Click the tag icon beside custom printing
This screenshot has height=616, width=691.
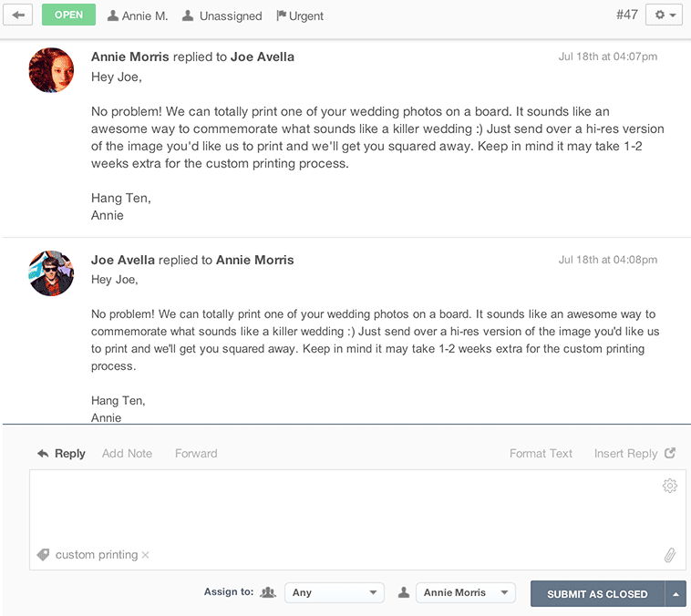(43, 555)
